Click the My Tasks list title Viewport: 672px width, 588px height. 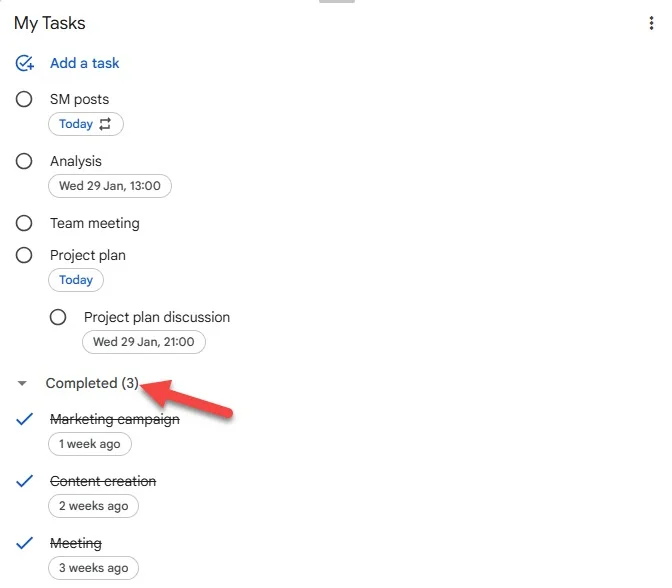tap(50, 24)
